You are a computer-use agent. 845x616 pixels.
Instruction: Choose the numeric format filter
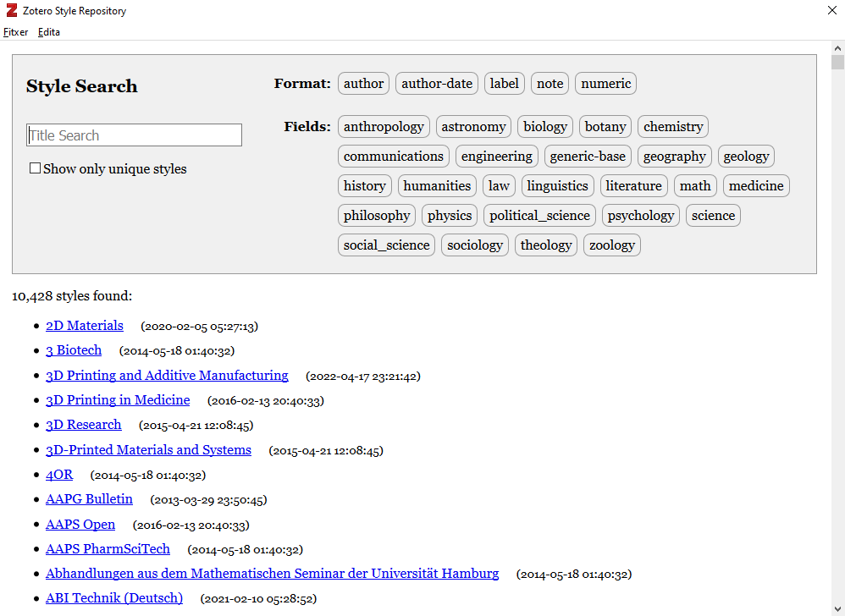coord(605,84)
